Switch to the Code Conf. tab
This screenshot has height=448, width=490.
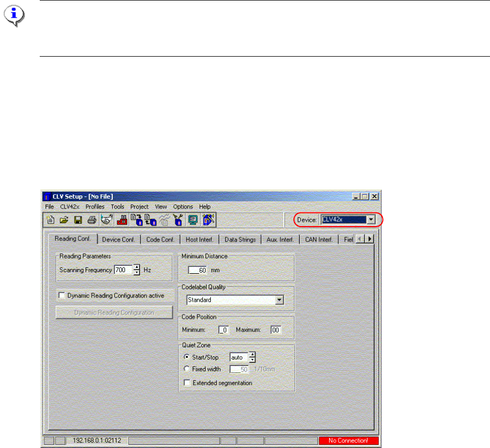[161, 239]
